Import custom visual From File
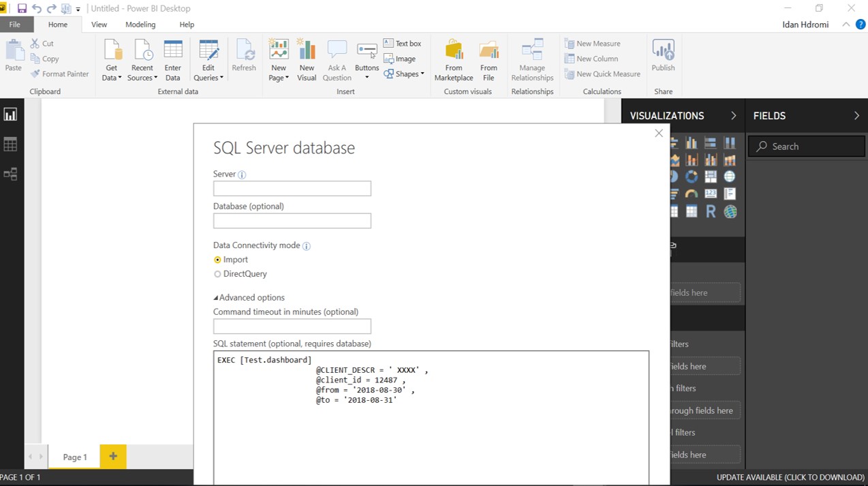Screen dimensions: 868x486 click(489, 60)
